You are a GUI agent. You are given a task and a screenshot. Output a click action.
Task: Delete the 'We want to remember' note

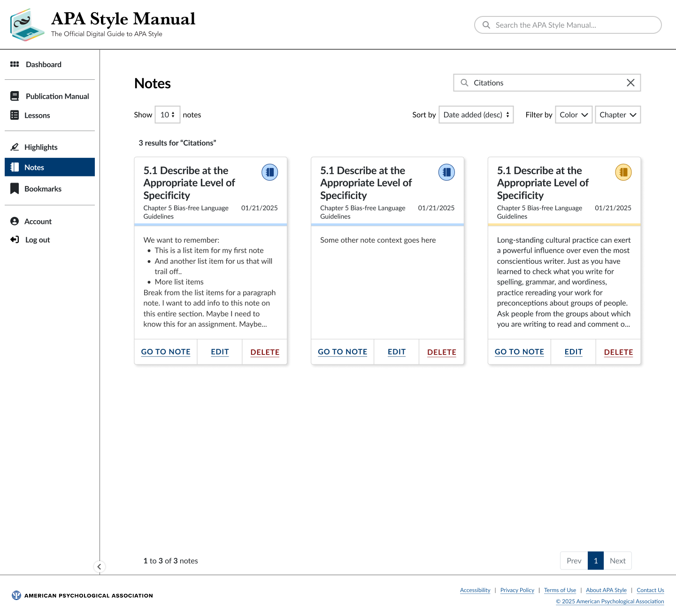tap(265, 352)
